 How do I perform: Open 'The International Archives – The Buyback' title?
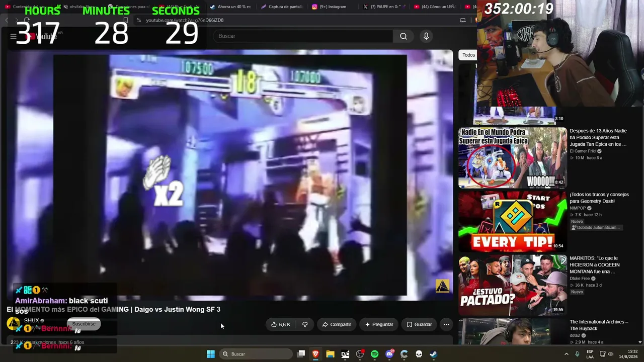tap(599, 325)
